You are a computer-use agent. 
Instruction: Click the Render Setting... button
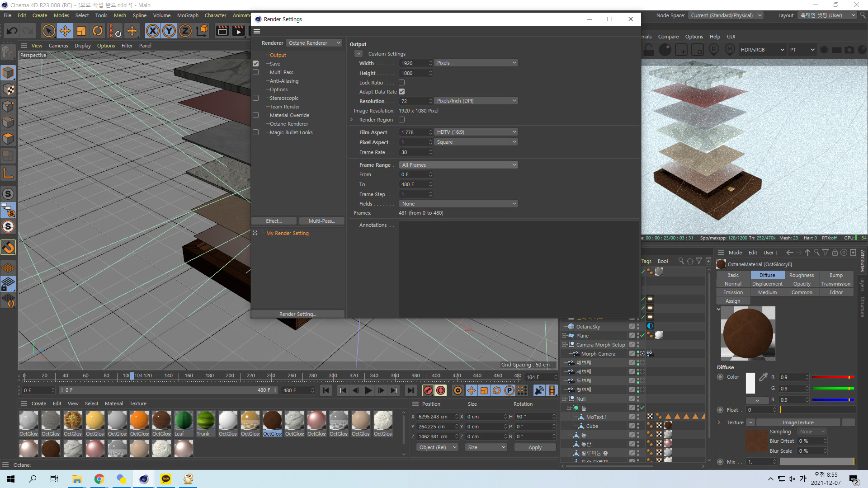pyautogui.click(x=297, y=314)
